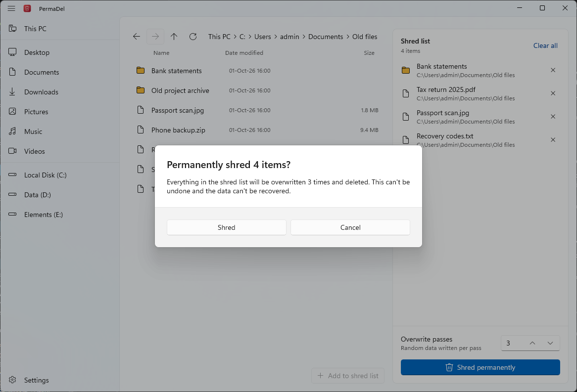Image resolution: width=577 pixels, height=392 pixels.
Task: Click Add to shred list button
Action: 348,376
